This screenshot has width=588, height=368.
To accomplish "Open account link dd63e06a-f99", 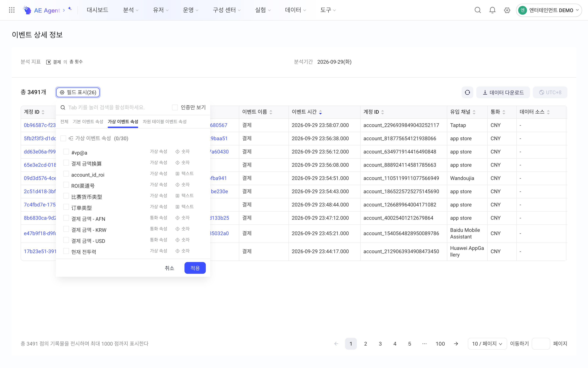I will click(x=40, y=152).
